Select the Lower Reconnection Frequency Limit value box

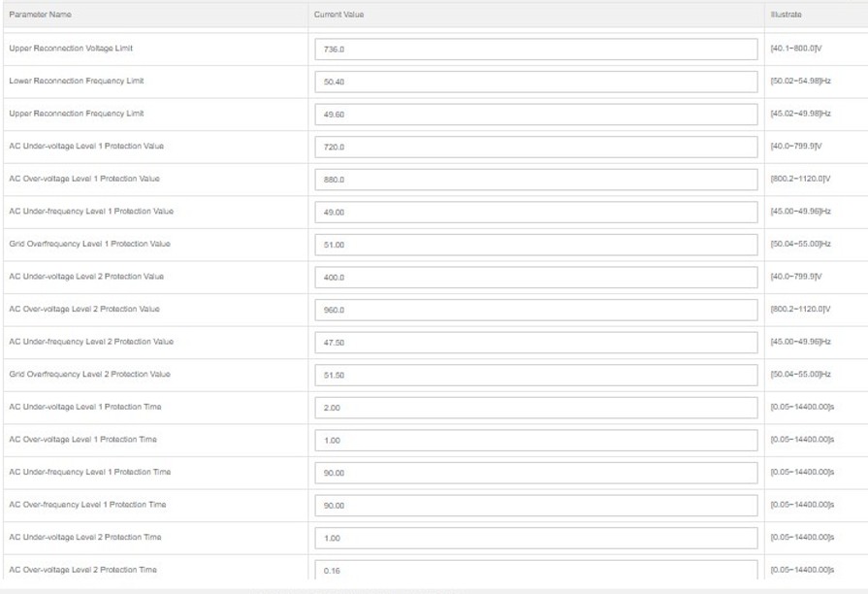[535, 82]
